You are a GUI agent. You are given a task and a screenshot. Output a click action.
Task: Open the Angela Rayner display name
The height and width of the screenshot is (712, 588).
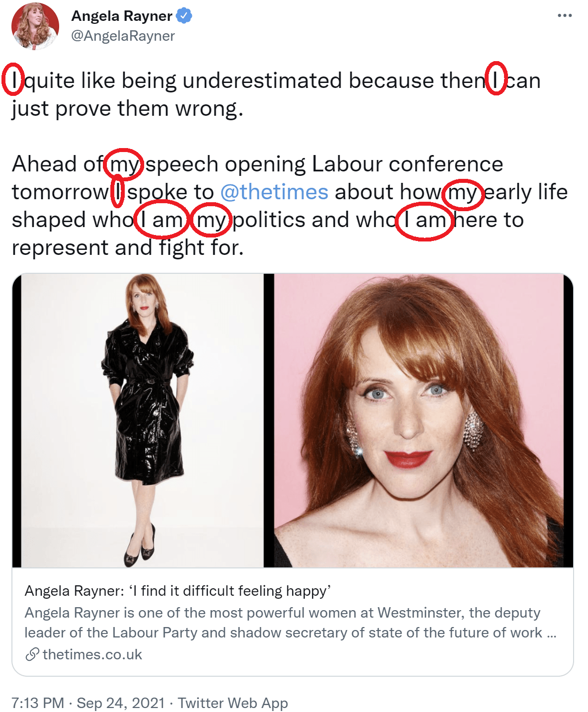tap(122, 16)
